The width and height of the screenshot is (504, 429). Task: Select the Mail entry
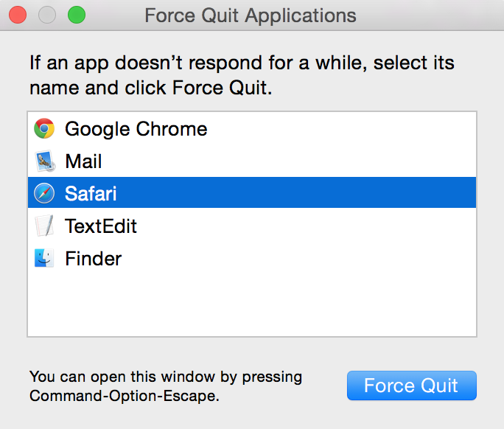(x=252, y=161)
